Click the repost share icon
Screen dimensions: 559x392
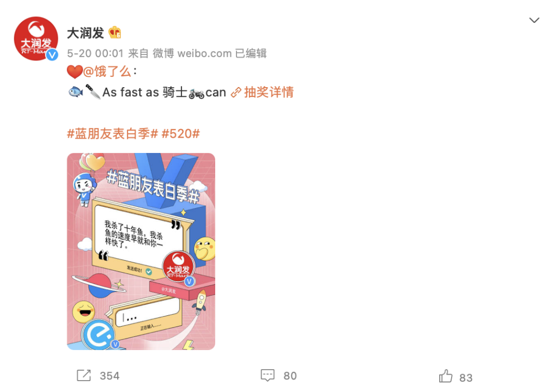point(84,376)
